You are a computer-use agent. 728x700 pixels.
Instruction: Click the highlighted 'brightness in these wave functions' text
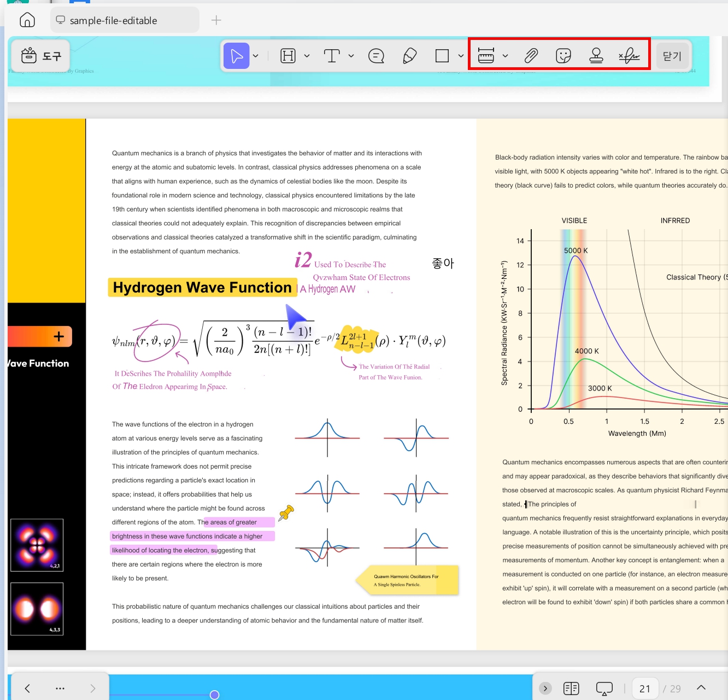point(187,536)
